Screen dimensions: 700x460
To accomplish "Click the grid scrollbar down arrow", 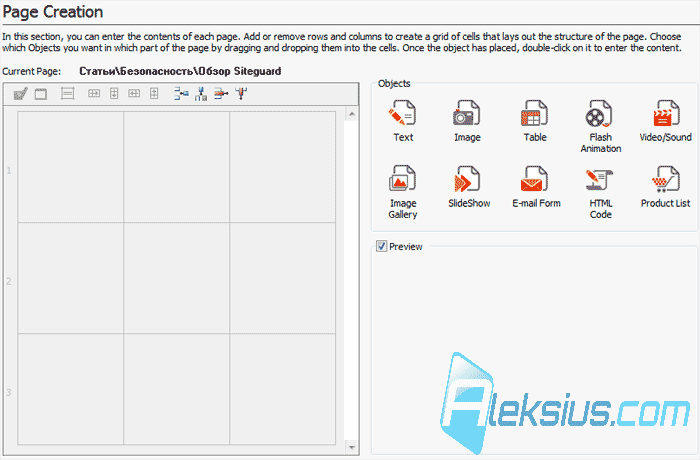I will pos(352,447).
